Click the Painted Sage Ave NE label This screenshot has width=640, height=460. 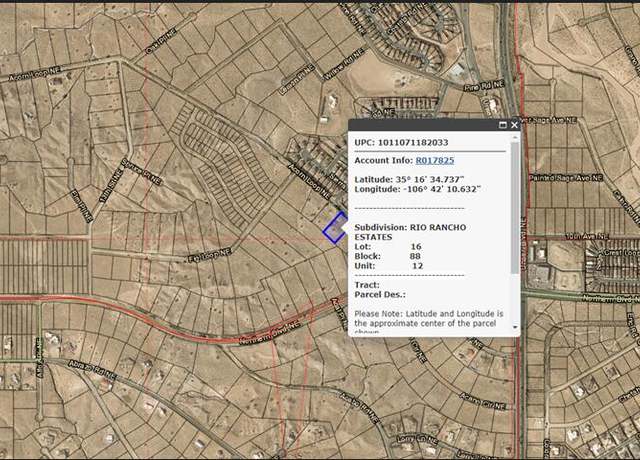click(565, 178)
